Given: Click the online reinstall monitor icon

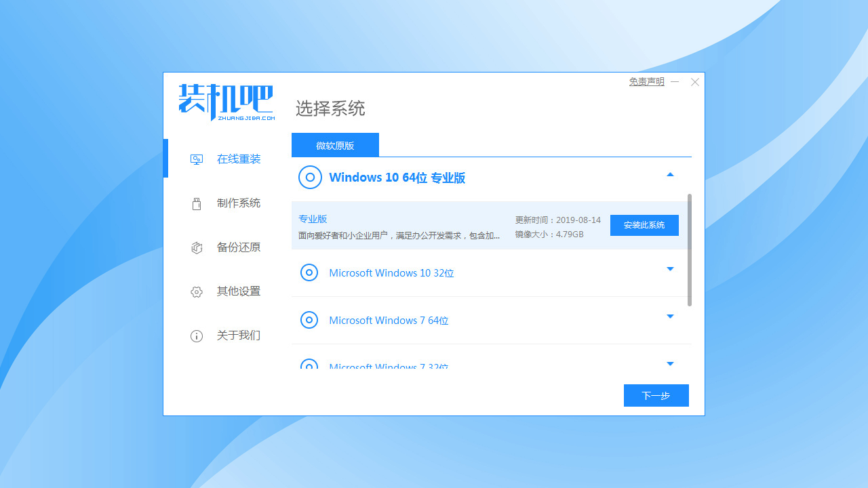Looking at the screenshot, I should point(197,159).
